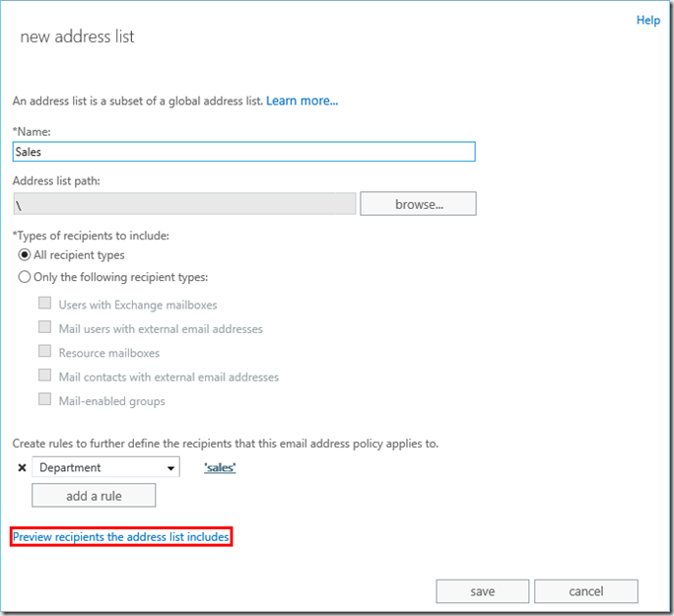Click the new address list heading
Viewport: 674px width, 616px height.
(x=78, y=37)
